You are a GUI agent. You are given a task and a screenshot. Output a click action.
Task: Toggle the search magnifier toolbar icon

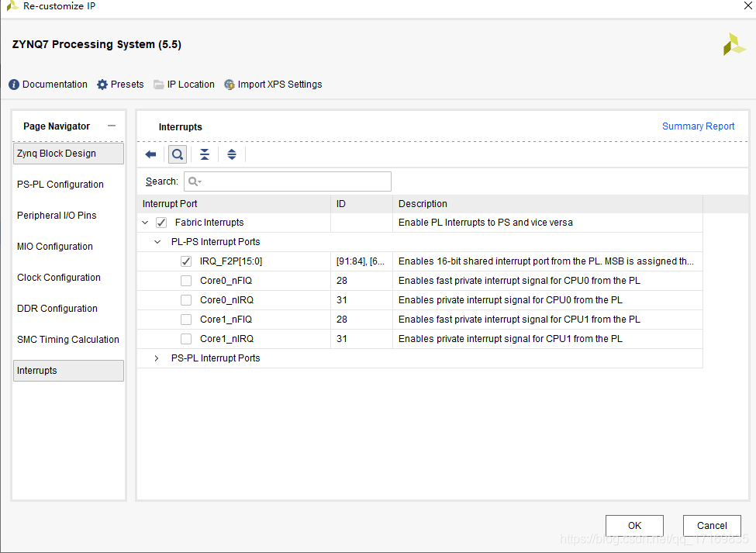pyautogui.click(x=178, y=154)
